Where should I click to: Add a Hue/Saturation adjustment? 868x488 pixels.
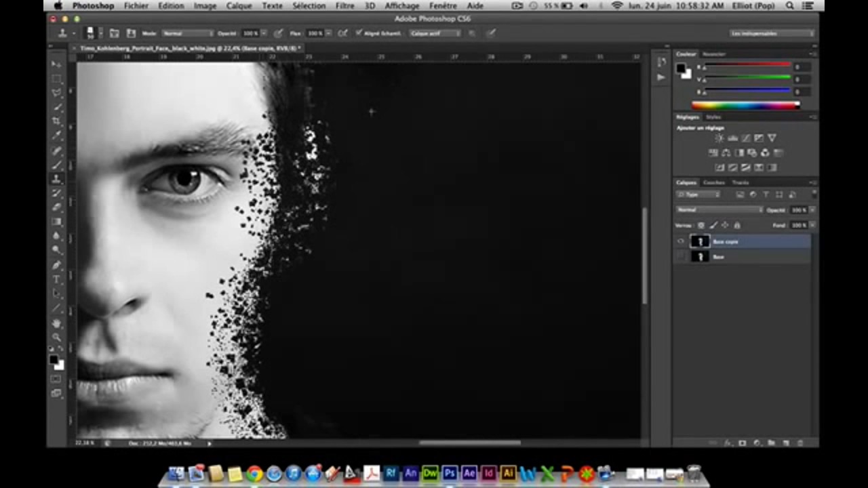[713, 153]
